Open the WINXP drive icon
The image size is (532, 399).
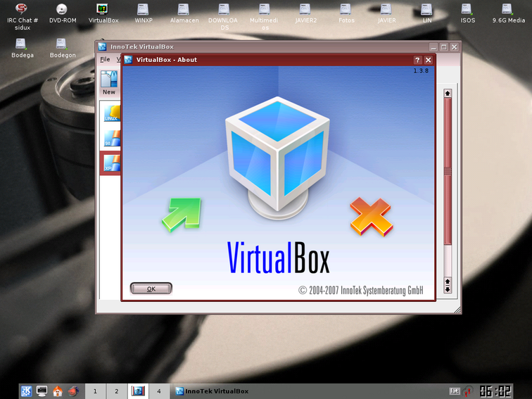[144, 13]
